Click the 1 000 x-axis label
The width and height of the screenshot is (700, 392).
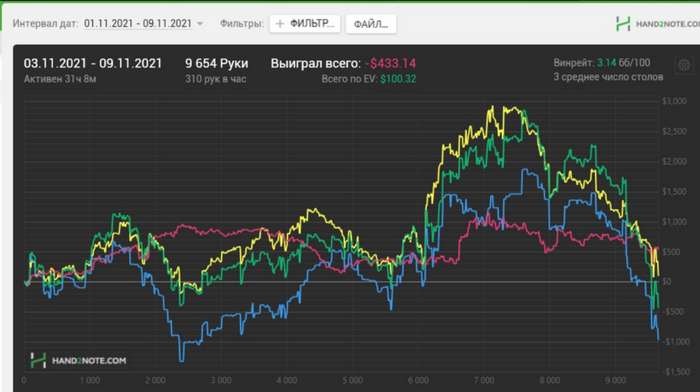coord(90,380)
